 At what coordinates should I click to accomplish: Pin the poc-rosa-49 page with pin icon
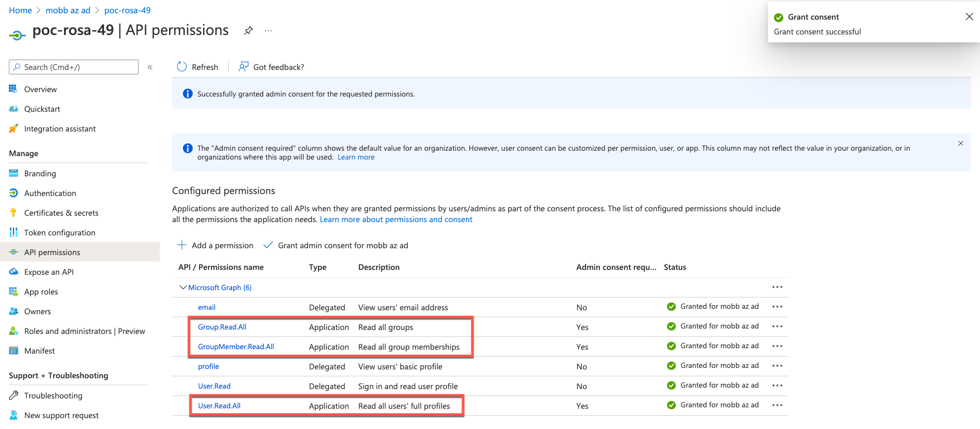point(248,31)
